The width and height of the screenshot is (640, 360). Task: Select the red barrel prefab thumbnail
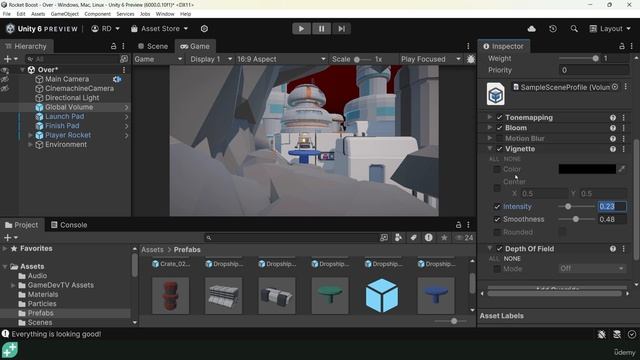tap(171, 296)
